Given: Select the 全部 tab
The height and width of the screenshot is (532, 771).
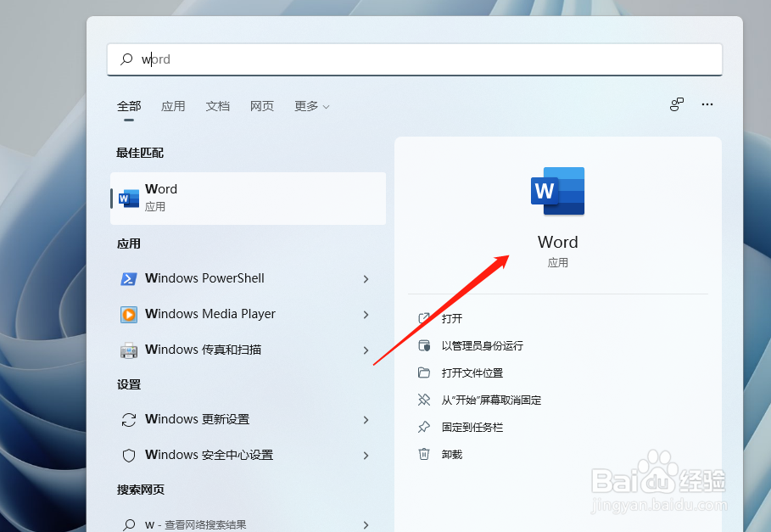Looking at the screenshot, I should [129, 106].
